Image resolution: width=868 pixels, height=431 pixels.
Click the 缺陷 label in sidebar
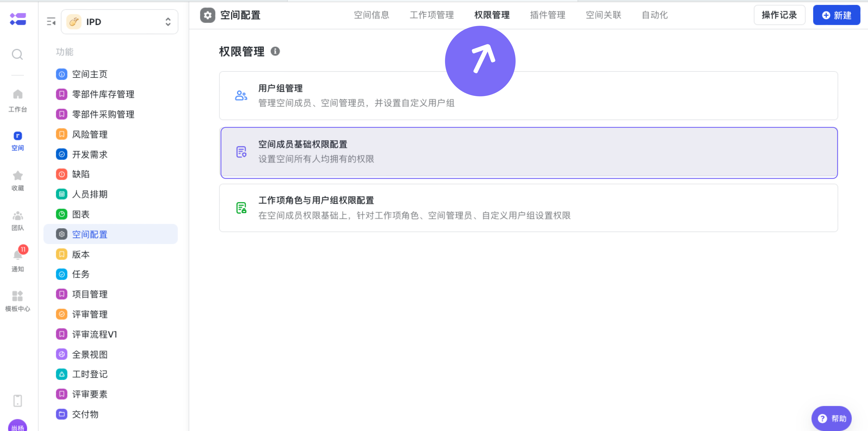coord(81,174)
